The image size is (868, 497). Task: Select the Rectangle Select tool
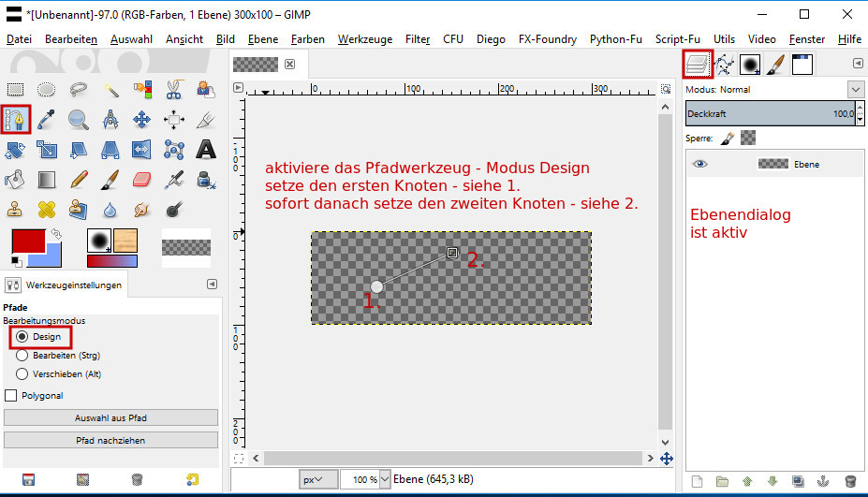click(15, 89)
